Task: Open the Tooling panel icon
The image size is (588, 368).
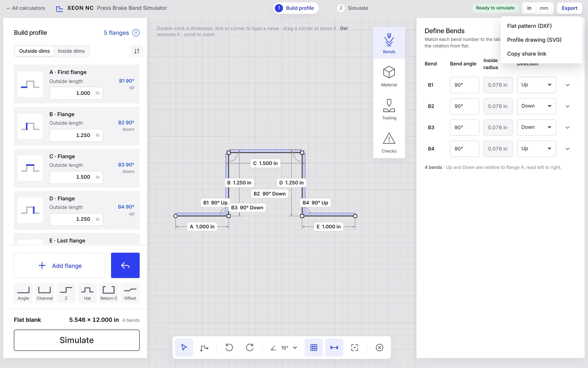Action: pos(389,109)
